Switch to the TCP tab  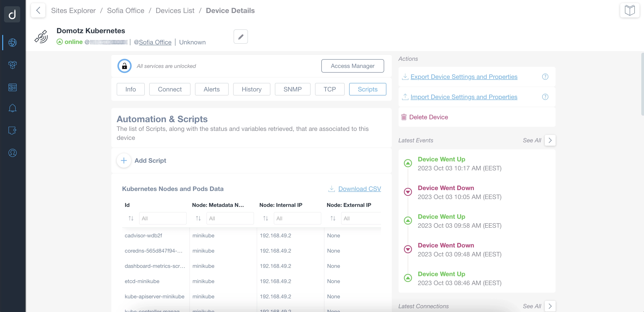329,89
